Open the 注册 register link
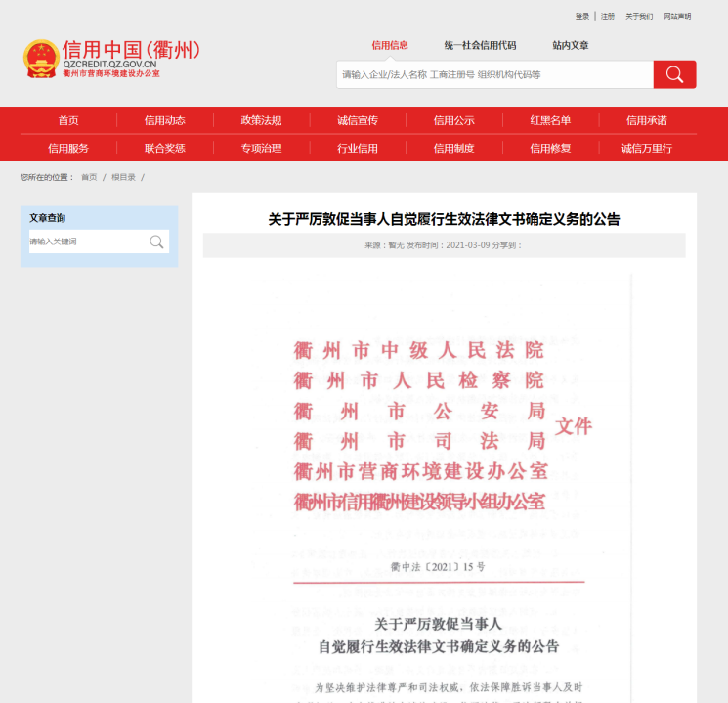 608,16
